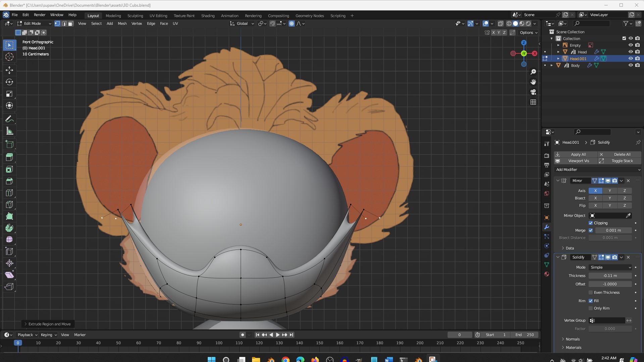Click the pan view hand icon
Screen dimensions: 644x362
tap(533, 82)
